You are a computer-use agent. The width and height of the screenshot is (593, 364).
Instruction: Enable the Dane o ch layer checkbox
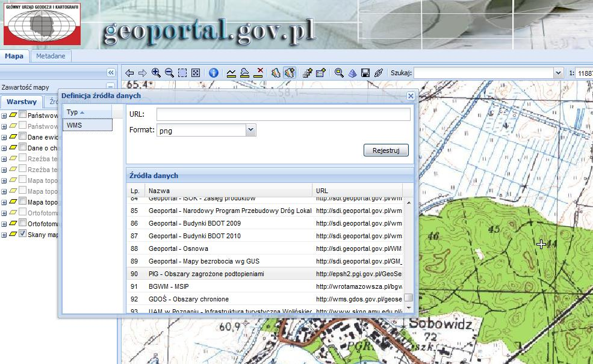tap(23, 147)
